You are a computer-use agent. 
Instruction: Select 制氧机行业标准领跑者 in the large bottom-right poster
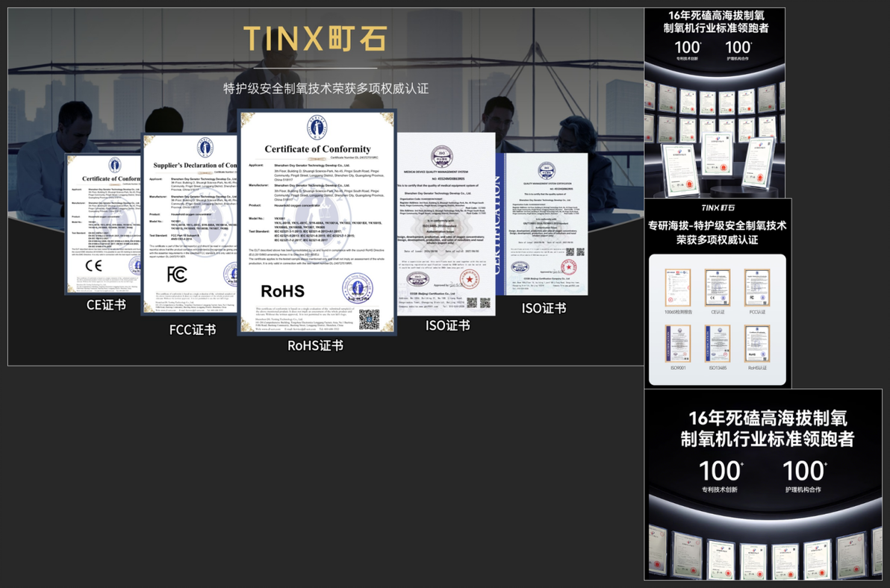click(768, 439)
